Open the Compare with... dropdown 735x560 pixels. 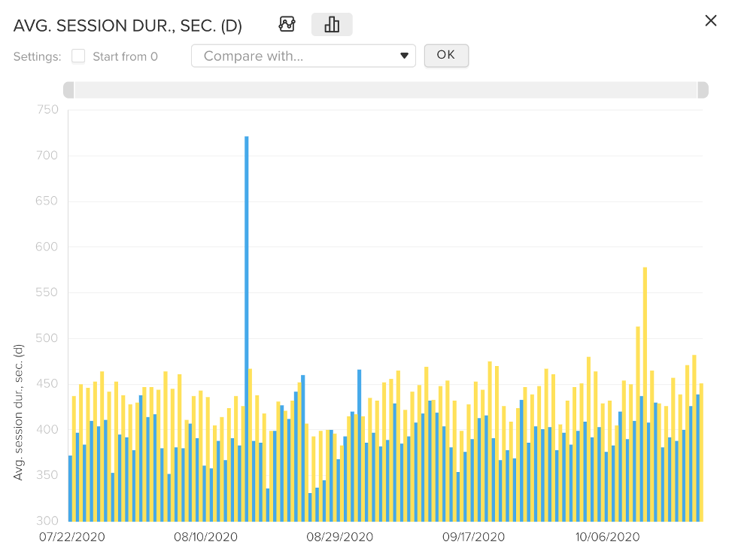tap(303, 56)
